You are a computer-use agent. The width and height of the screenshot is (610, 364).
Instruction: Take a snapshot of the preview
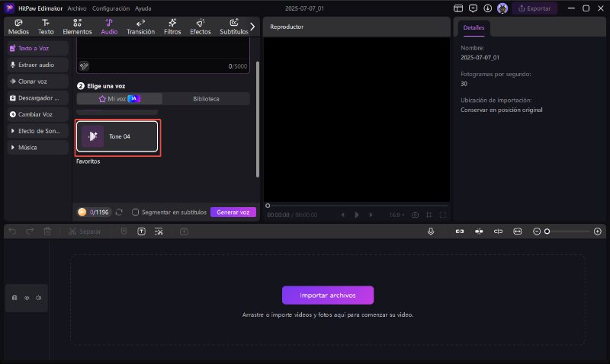(415, 215)
